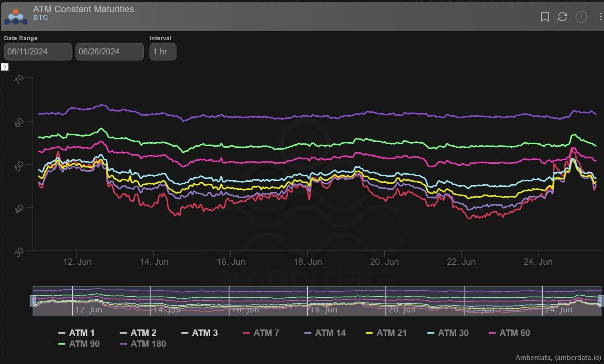Click the 60 y-axis label

(x=19, y=122)
